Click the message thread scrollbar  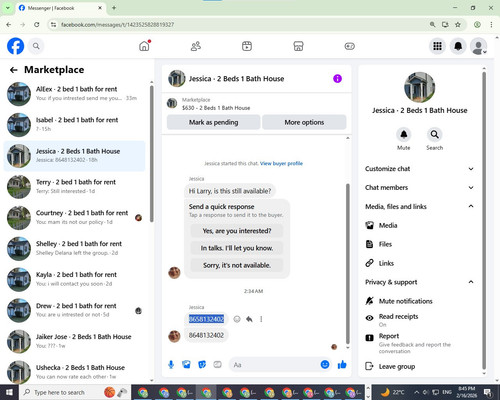pos(348,263)
